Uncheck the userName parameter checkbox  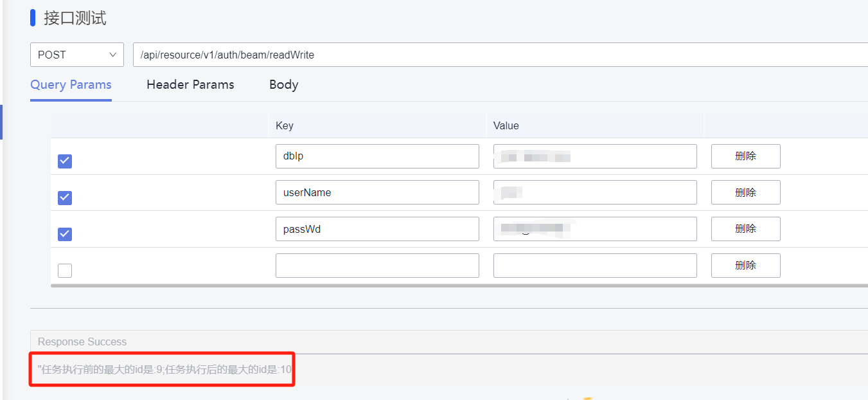point(65,198)
